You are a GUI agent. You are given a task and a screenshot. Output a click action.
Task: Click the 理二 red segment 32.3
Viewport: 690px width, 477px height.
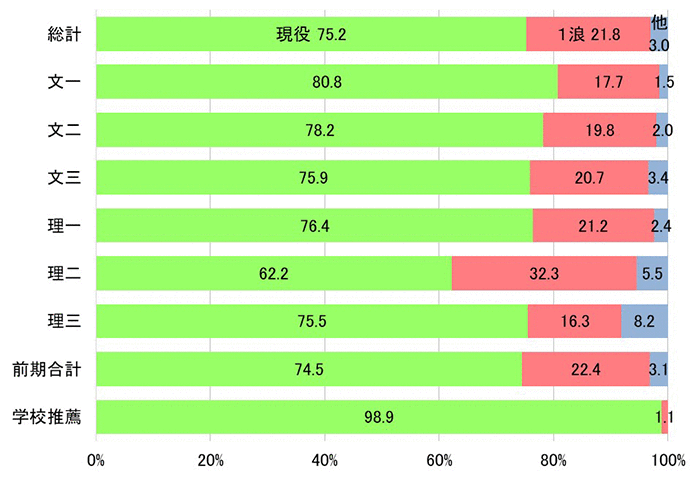(544, 273)
